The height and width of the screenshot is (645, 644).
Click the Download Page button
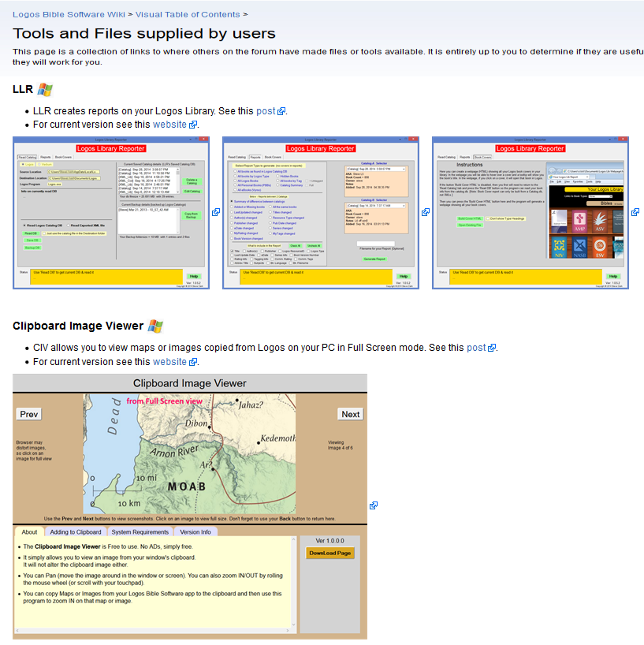click(x=329, y=553)
